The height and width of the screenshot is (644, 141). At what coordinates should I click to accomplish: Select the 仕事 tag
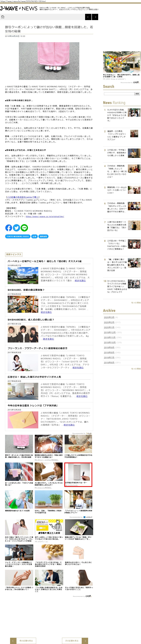point(34,236)
